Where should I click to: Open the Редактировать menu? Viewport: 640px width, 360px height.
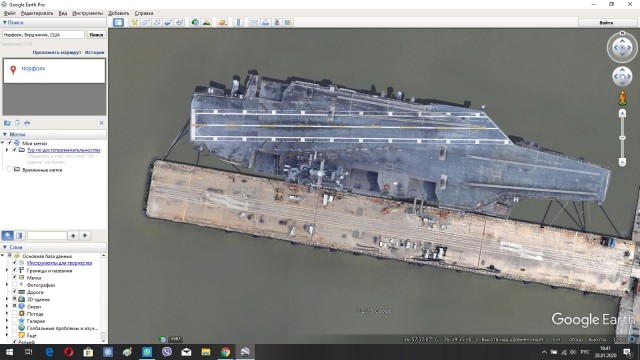[x=37, y=13]
